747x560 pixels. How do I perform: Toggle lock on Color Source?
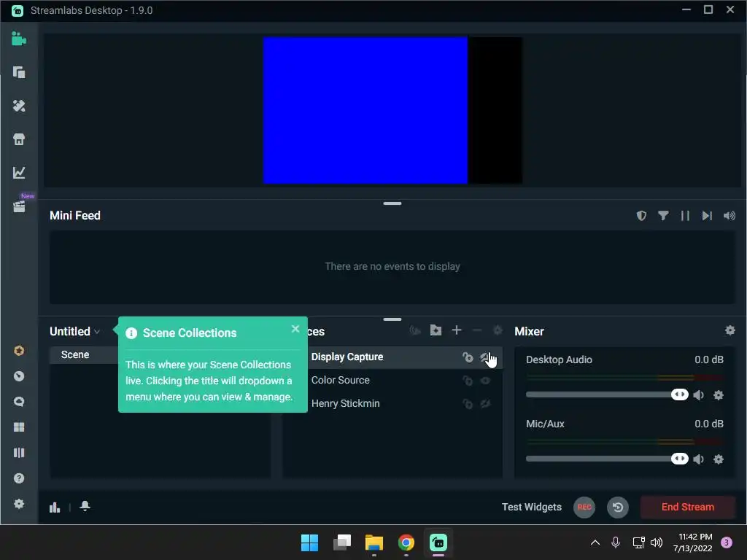pyautogui.click(x=468, y=381)
